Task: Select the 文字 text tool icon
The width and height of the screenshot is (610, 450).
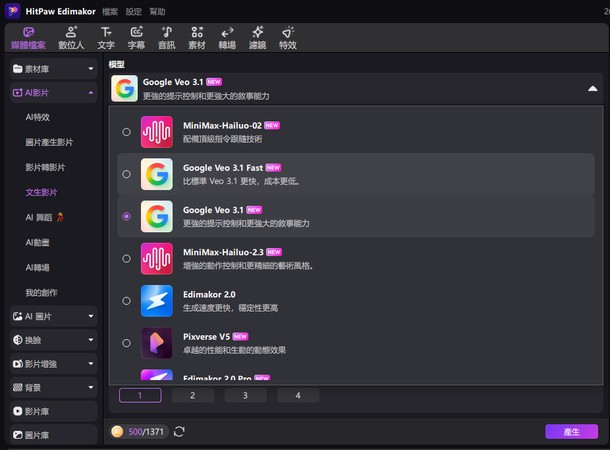Action: click(x=106, y=38)
